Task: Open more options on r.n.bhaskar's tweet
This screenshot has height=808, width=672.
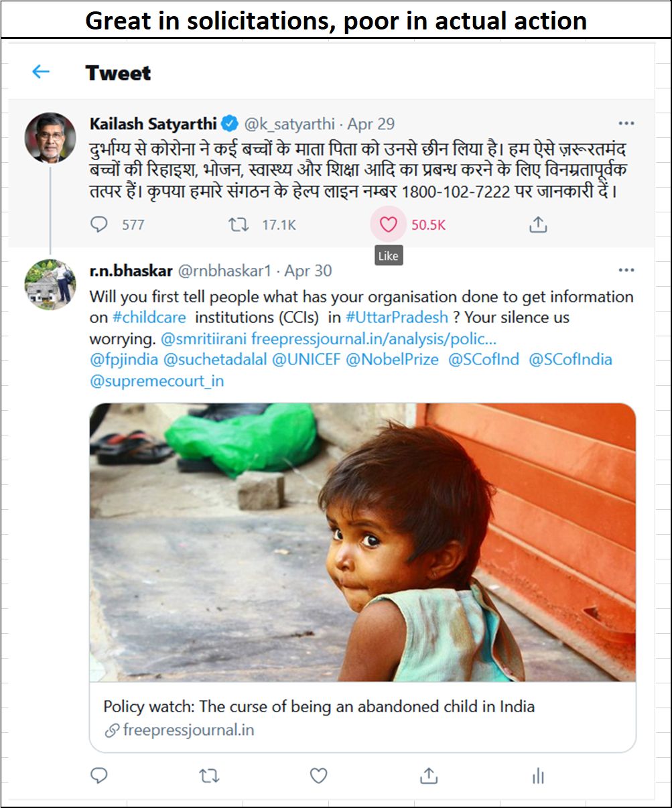Action: [x=626, y=270]
